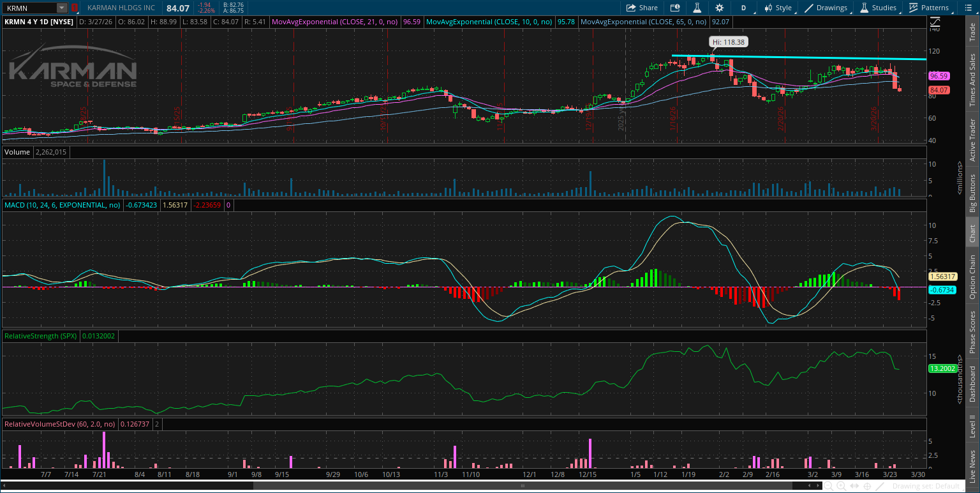Click the price axis scale icon above 140
Screen dimensions: 980x493
(935, 22)
